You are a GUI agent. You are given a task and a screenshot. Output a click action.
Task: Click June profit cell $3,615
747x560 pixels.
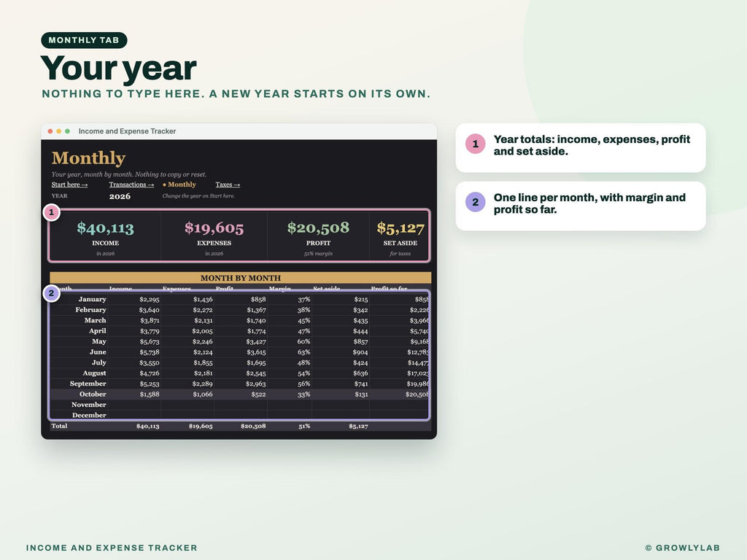[x=256, y=352]
